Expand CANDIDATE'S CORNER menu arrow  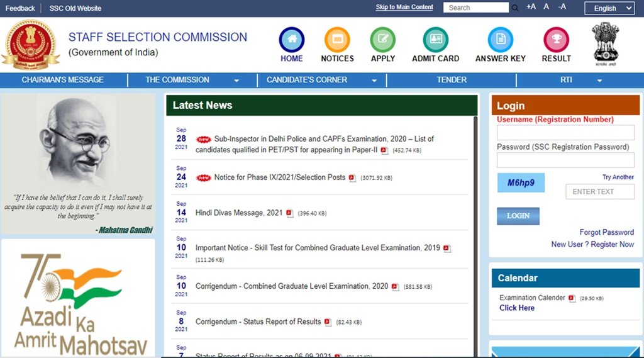point(374,81)
